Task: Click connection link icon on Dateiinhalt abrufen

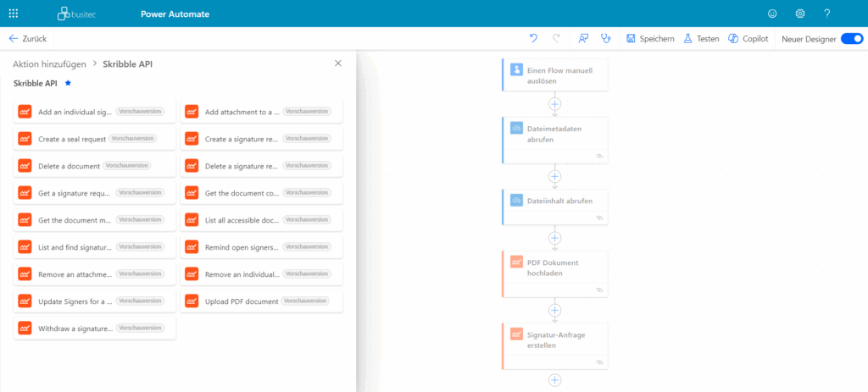Action: tap(599, 218)
